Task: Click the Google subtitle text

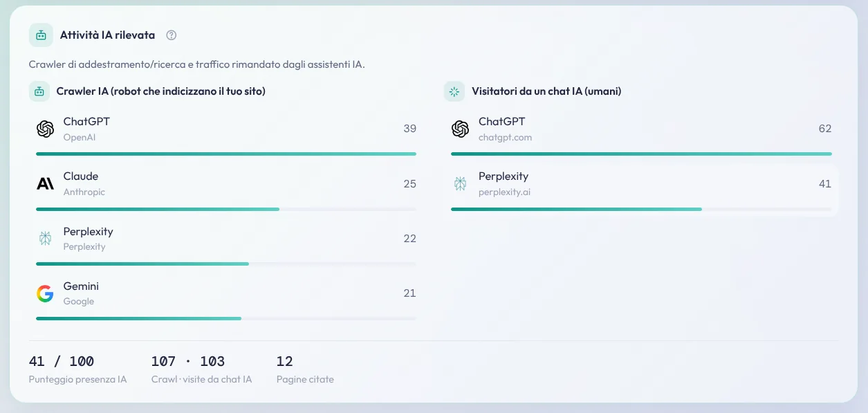Action: (79, 302)
